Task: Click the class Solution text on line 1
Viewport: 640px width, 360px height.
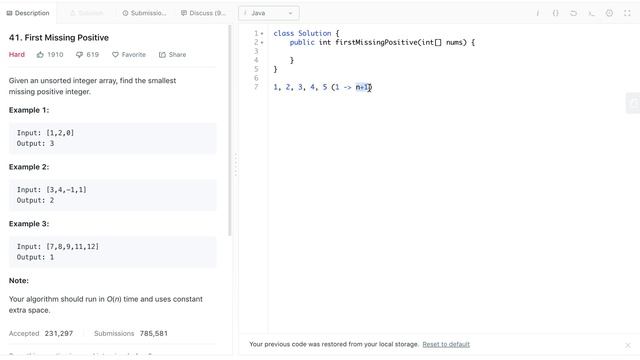Action: tap(302, 33)
